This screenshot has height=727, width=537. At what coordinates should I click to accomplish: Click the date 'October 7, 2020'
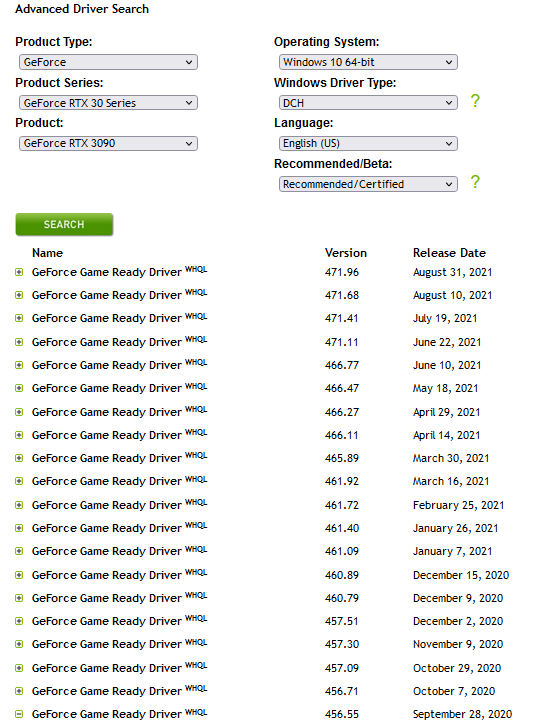coord(454,691)
